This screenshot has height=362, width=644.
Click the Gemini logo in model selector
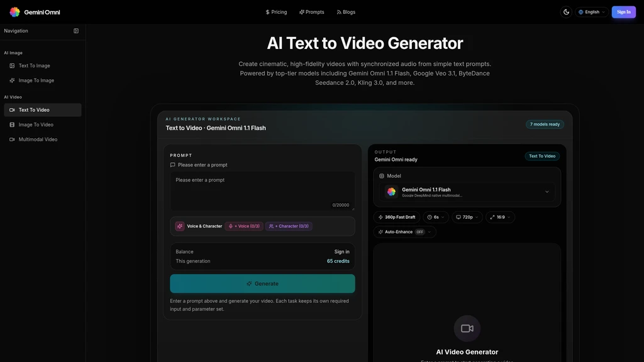point(391,192)
